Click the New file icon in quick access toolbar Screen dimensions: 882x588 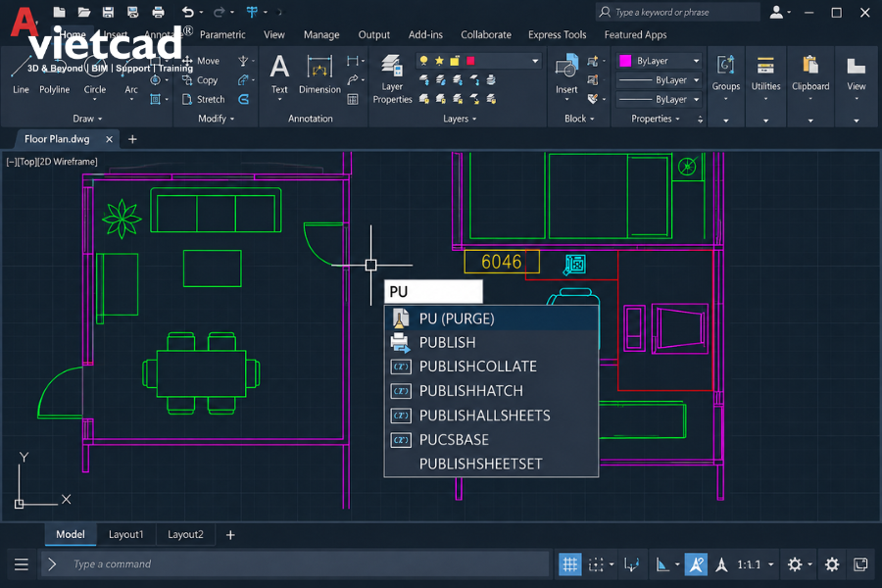pos(59,12)
